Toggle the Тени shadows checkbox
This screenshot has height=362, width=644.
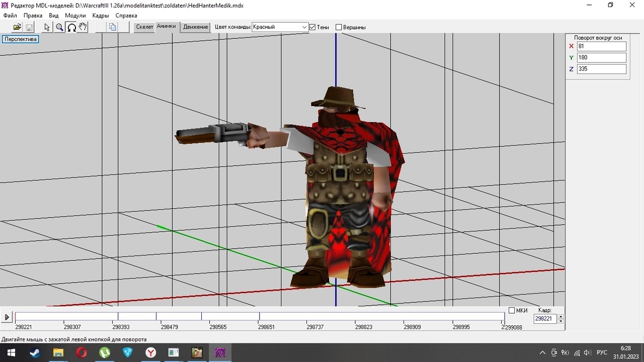tap(312, 27)
